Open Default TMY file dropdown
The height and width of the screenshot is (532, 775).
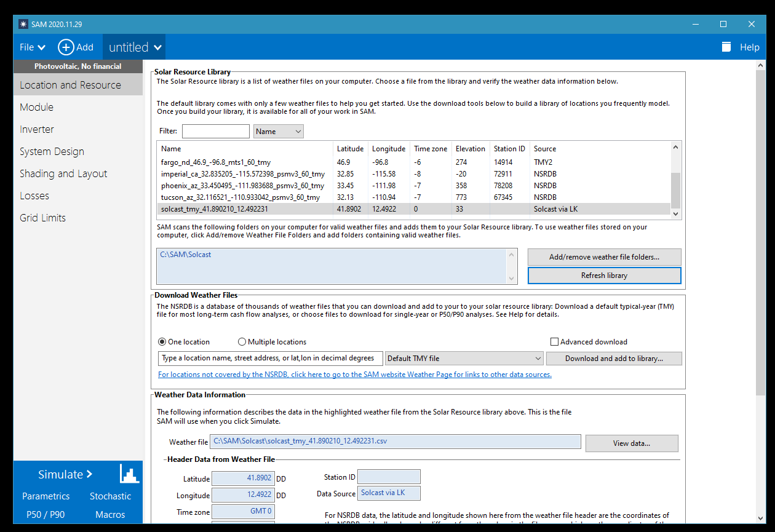tap(464, 359)
